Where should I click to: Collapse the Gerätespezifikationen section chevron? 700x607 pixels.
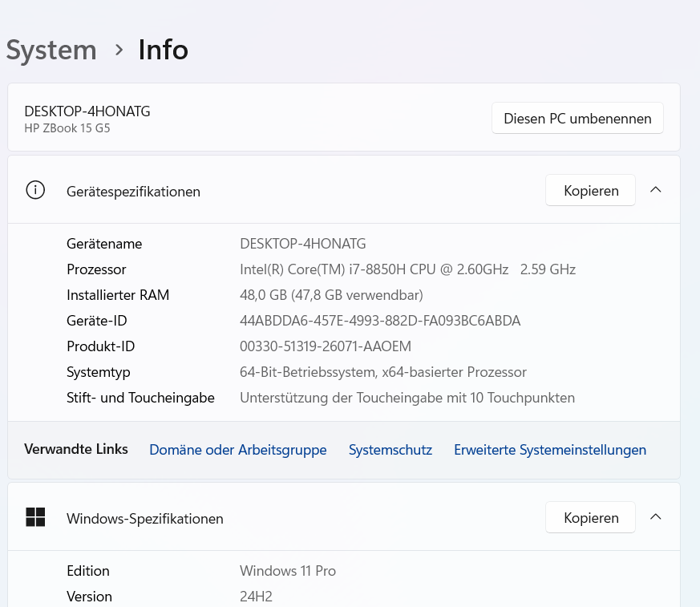click(655, 190)
